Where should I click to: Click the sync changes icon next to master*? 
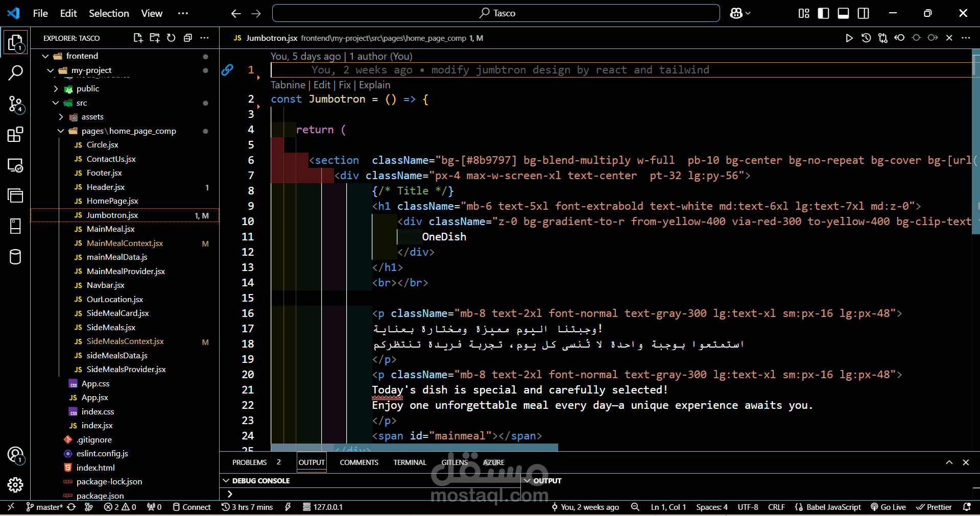click(x=71, y=507)
